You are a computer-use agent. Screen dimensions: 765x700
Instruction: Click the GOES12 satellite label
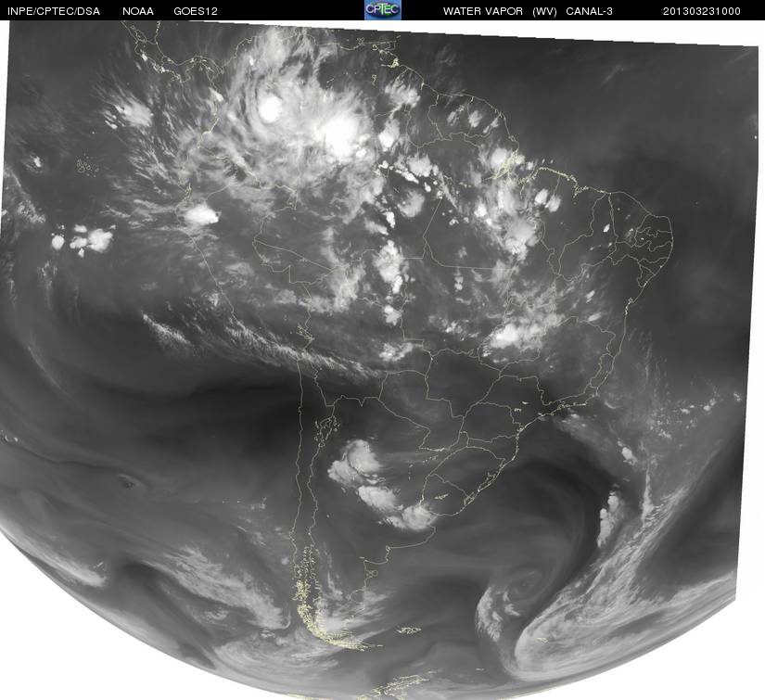pyautogui.click(x=195, y=11)
